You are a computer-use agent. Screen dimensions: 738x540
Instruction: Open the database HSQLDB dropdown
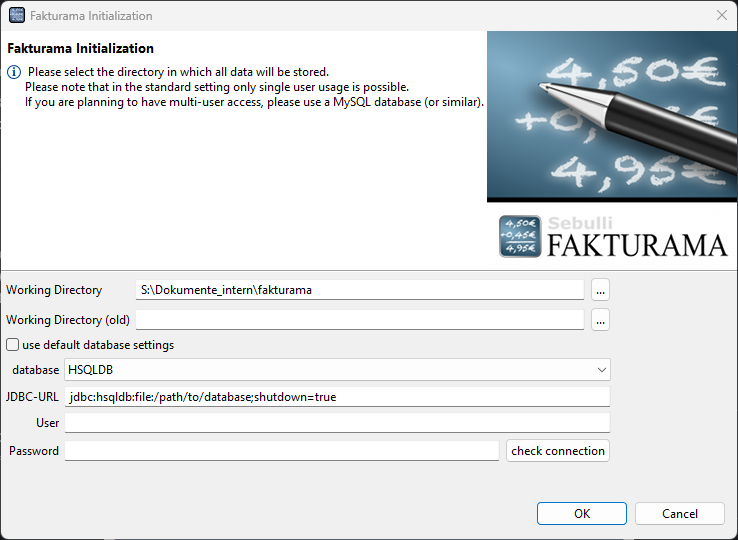tap(337, 370)
